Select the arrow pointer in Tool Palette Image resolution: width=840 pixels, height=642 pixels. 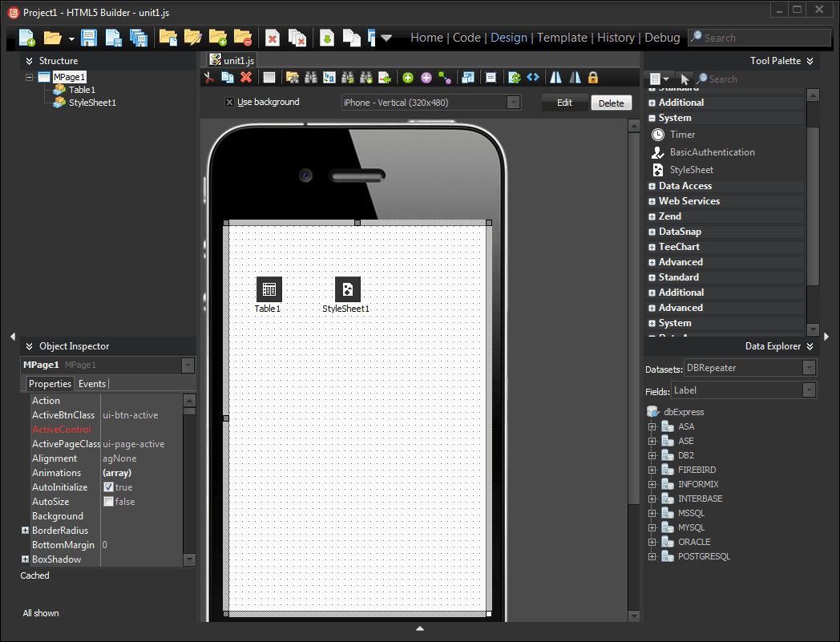(x=685, y=79)
